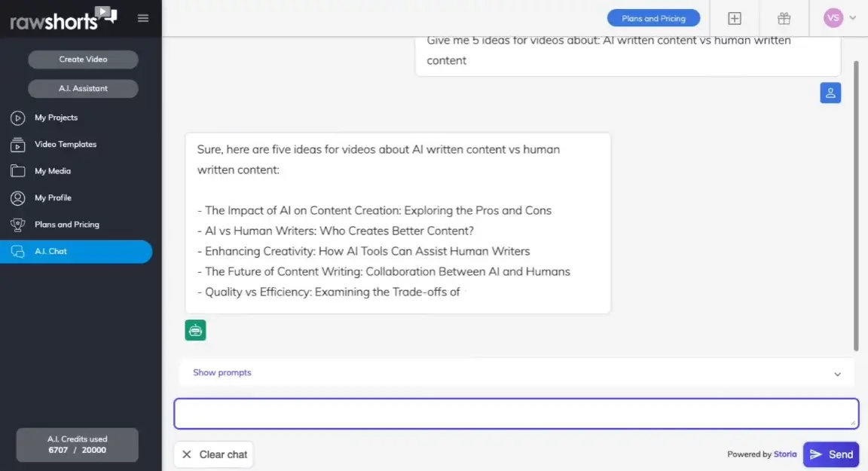
Task: Click the plus-square create icon in header
Action: tap(735, 18)
